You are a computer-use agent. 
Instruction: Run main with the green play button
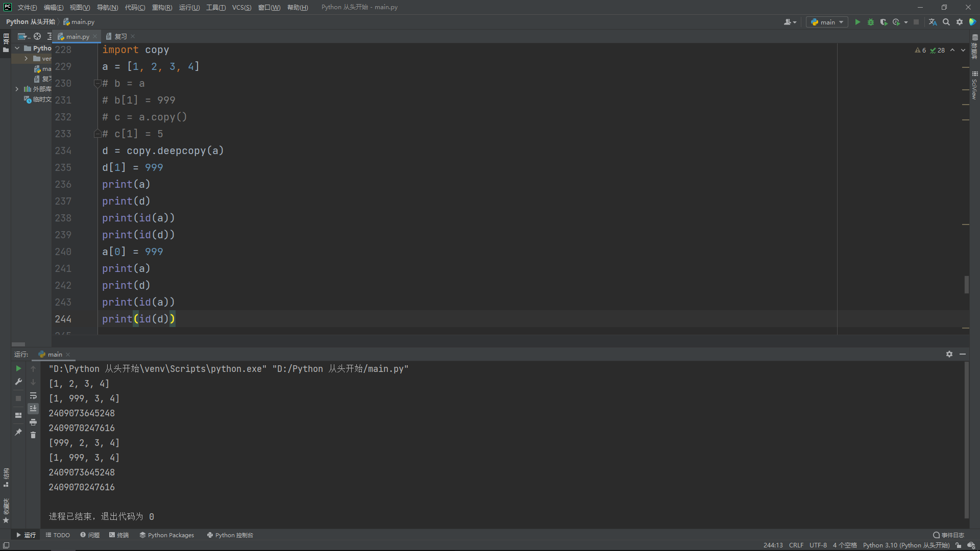pos(857,22)
